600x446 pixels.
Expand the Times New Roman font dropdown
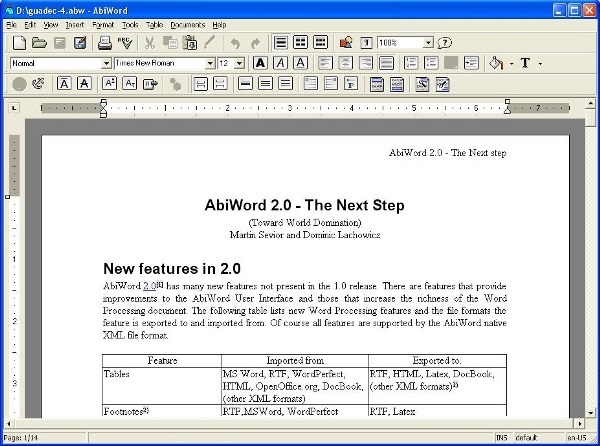click(x=210, y=63)
